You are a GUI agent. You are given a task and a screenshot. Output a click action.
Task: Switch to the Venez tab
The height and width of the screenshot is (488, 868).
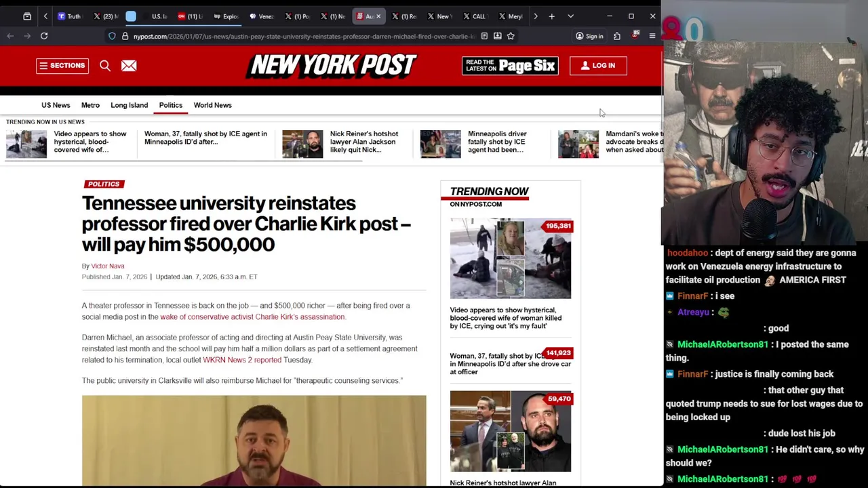[261, 16]
